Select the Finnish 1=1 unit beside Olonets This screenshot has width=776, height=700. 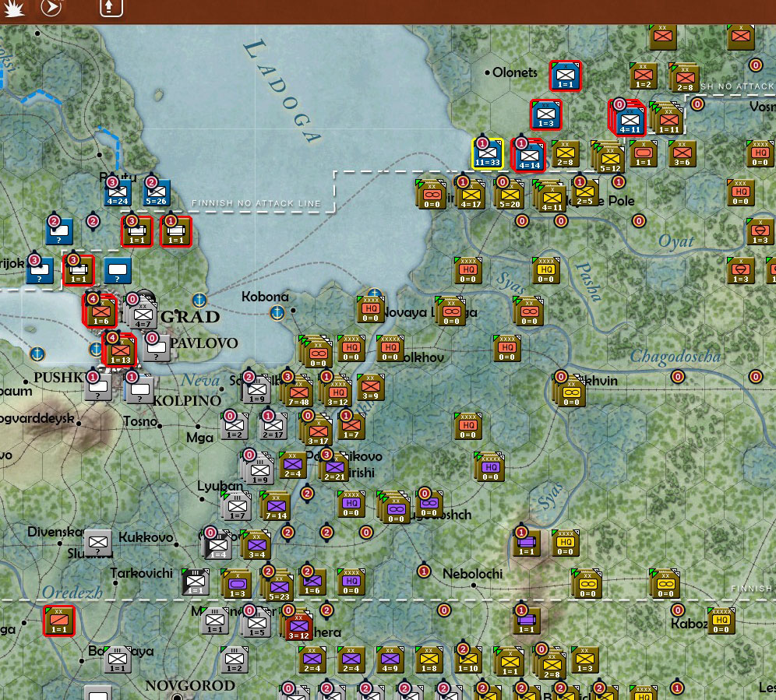pos(565,76)
